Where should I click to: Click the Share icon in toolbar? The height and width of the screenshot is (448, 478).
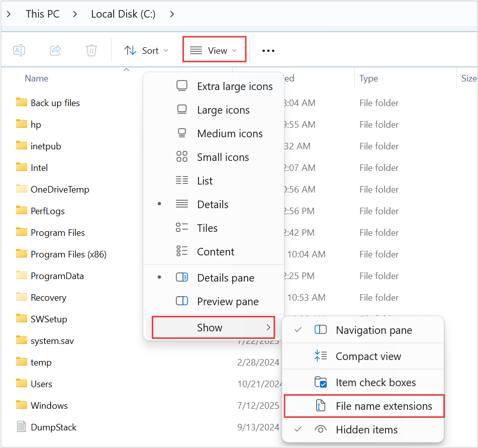[55, 50]
